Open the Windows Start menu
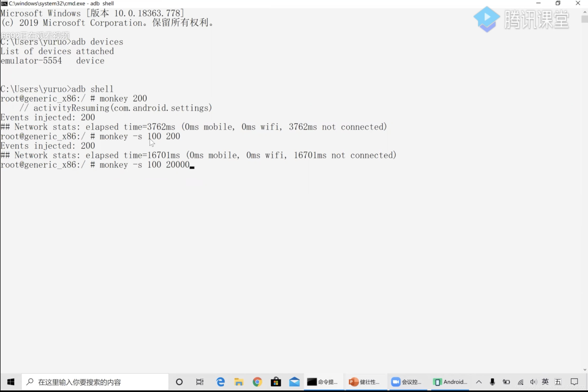Image resolution: width=588 pixels, height=392 pixels. pos(11,382)
